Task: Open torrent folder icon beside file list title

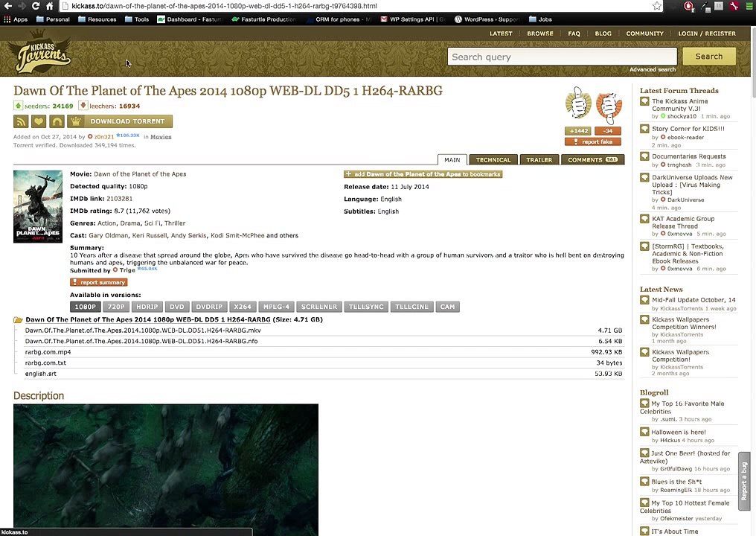Action: coord(19,320)
